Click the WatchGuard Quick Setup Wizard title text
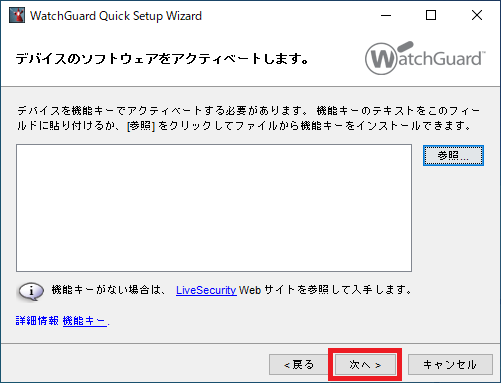This screenshot has width=501, height=383. coord(116,16)
